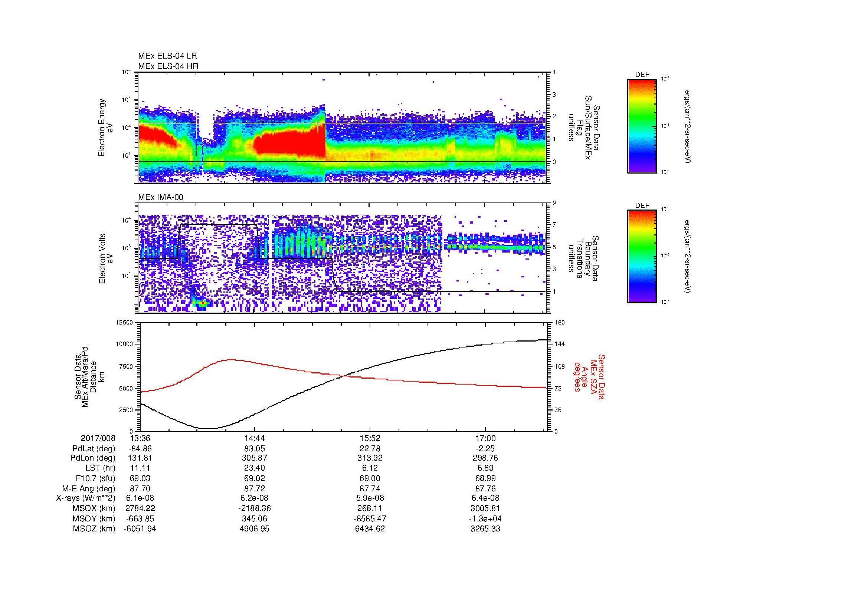The image size is (868, 613).
Task: Click the upper DEF rainbow color bar
Action: point(642,126)
